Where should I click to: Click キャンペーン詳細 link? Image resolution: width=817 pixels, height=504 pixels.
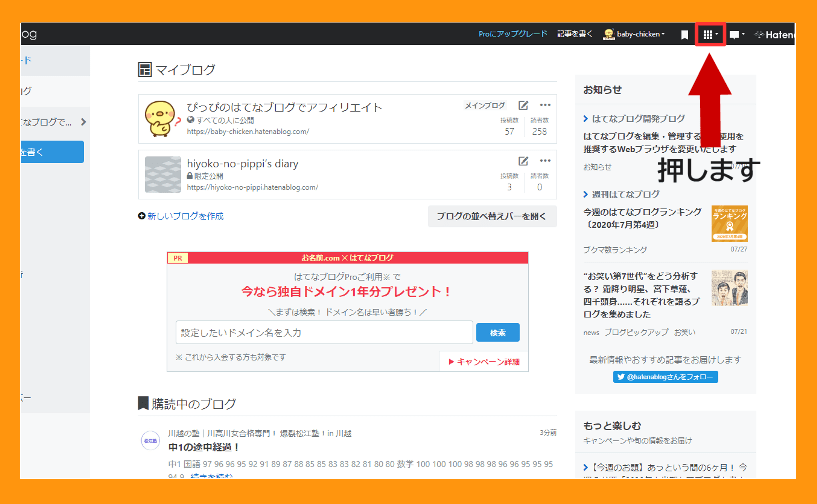484,362
